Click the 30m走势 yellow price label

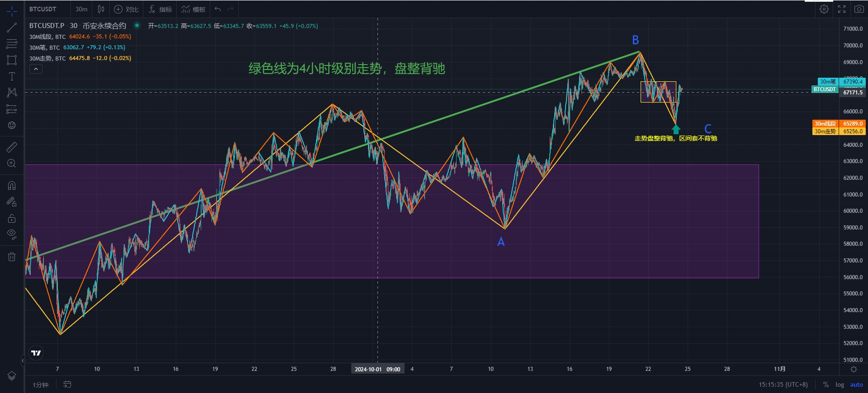pos(826,131)
